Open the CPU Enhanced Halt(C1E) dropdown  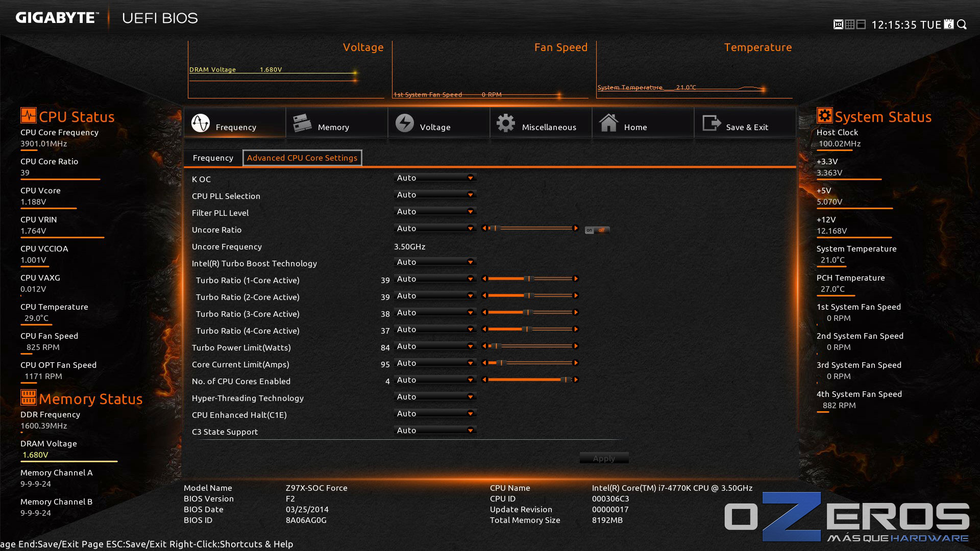(x=435, y=413)
